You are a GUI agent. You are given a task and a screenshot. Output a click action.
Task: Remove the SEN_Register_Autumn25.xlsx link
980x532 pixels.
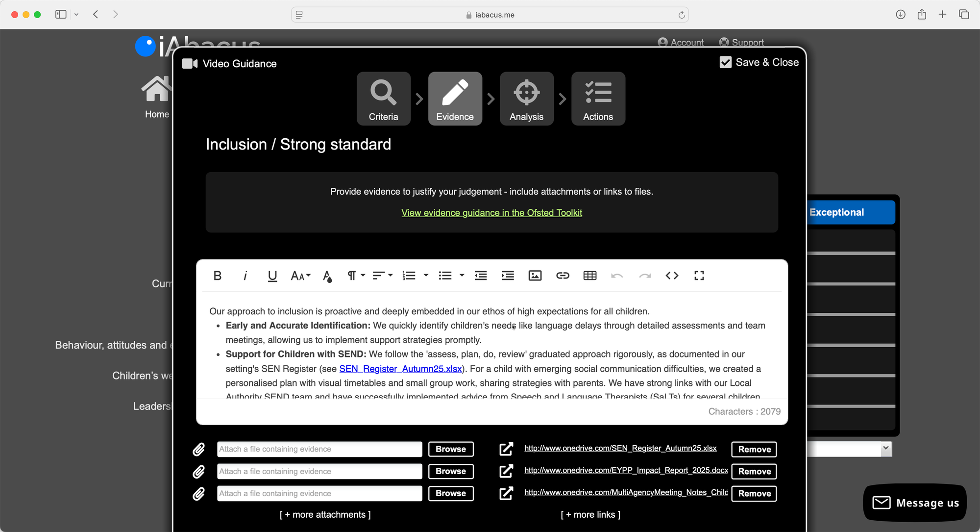tap(754, 449)
